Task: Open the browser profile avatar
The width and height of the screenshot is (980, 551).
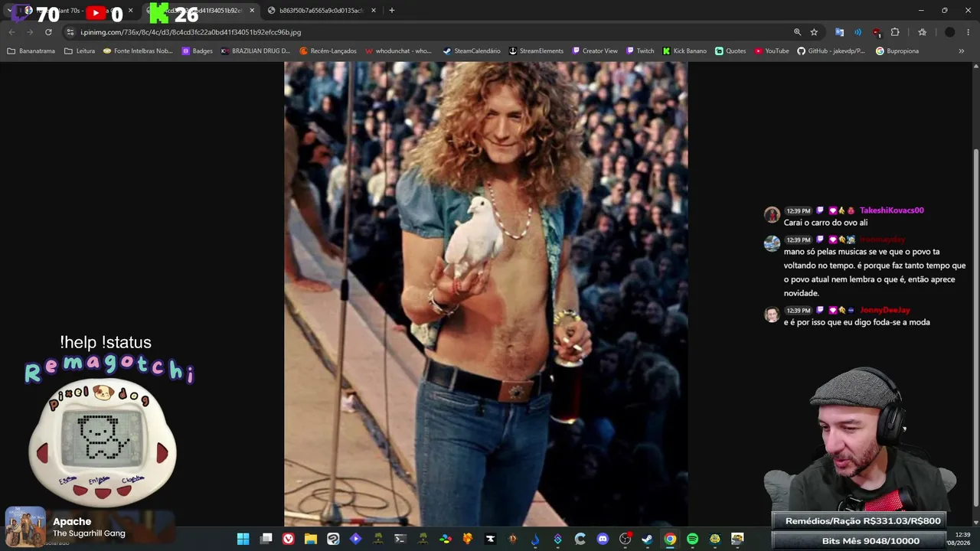Action: pyautogui.click(x=949, y=32)
